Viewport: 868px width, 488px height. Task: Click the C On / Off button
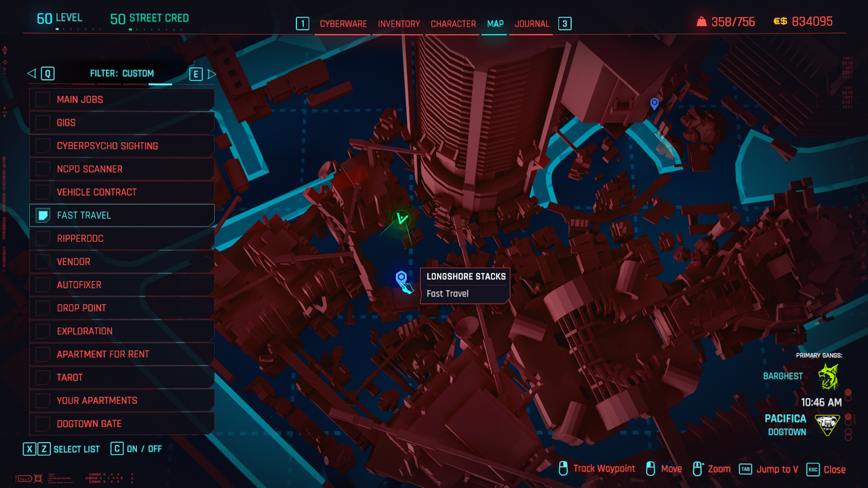(x=117, y=449)
